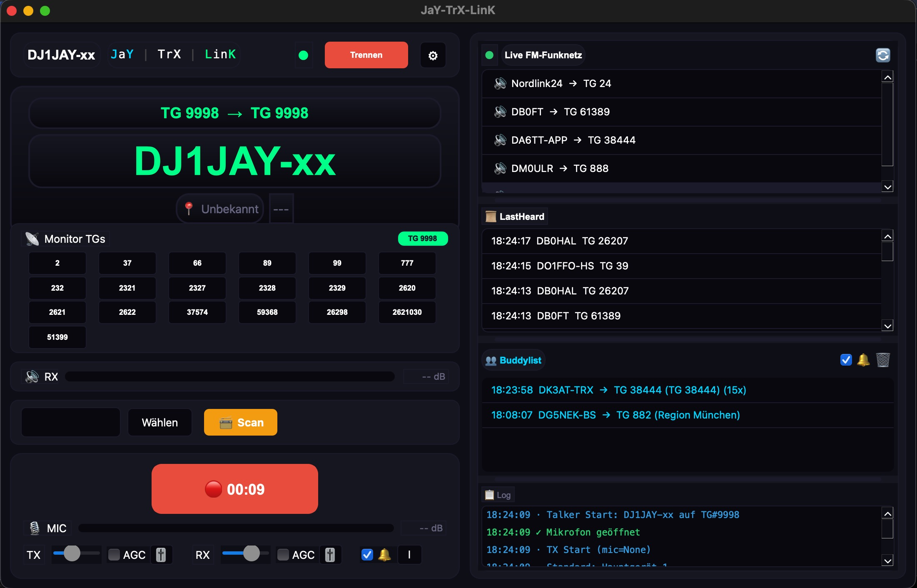Click the pin icon beside Unbekannt
Image resolution: width=917 pixels, height=588 pixels.
[x=189, y=208]
